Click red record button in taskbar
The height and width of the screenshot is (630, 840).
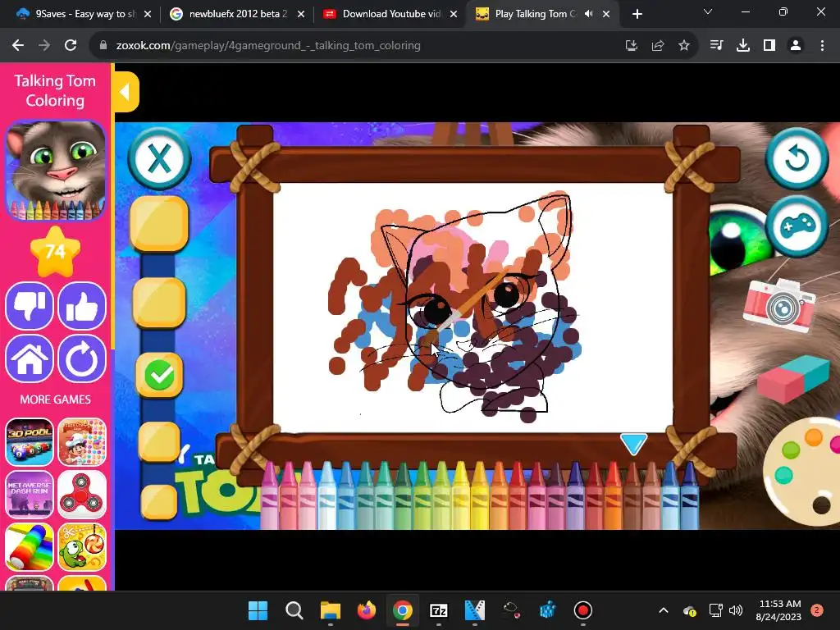(583, 610)
